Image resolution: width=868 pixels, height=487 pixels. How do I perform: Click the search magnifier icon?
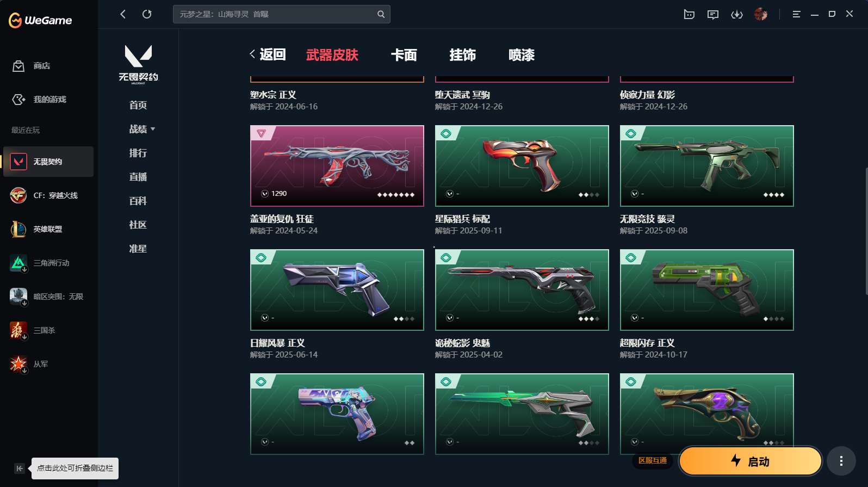[x=381, y=14]
